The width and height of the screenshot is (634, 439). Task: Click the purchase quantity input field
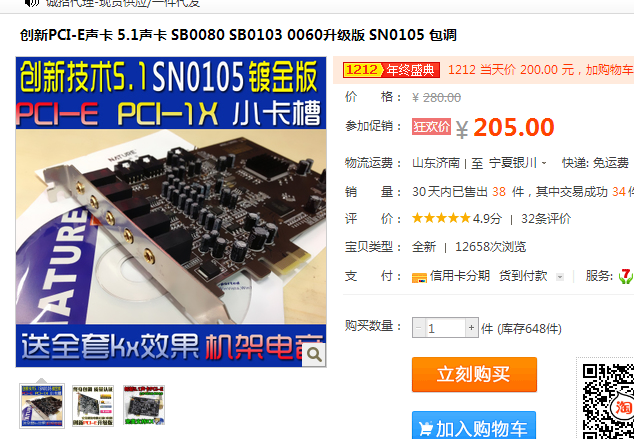445,328
